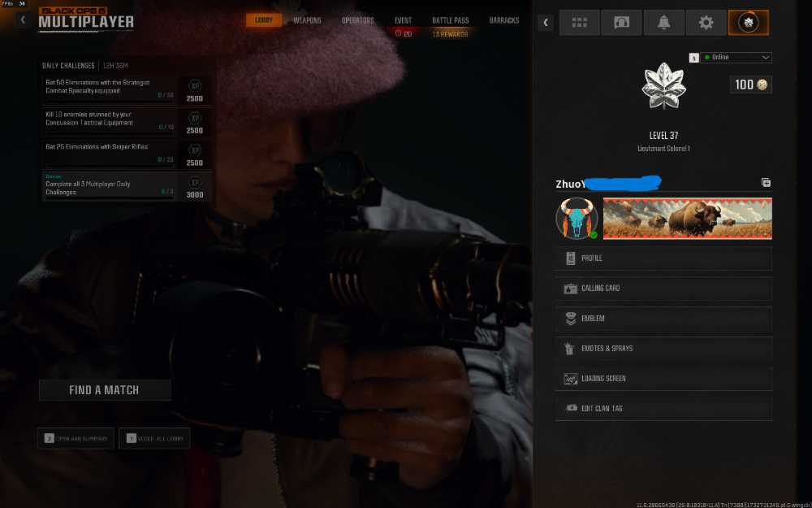Click the 13 Rewards label under Battle Pass
Viewport: 812px width, 508px height.
tap(450, 34)
